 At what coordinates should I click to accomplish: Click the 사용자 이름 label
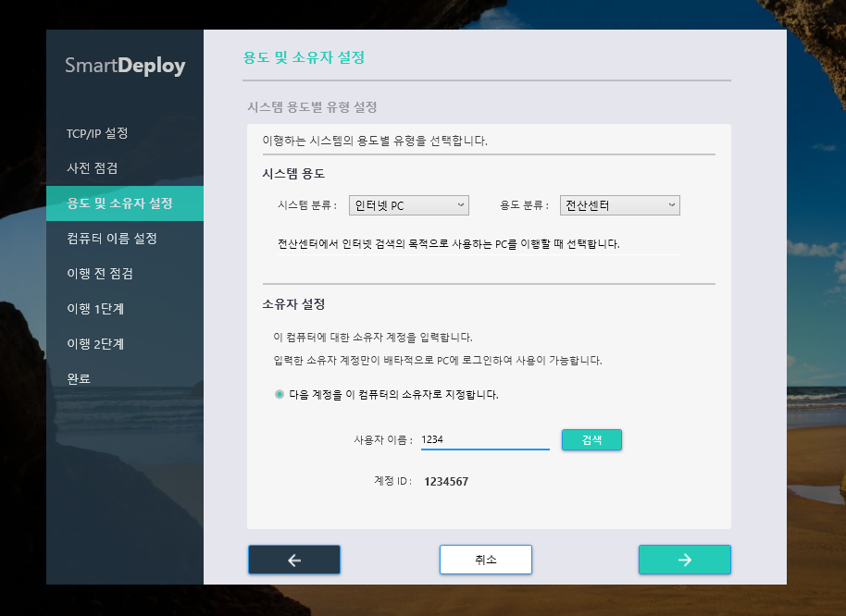coord(383,439)
